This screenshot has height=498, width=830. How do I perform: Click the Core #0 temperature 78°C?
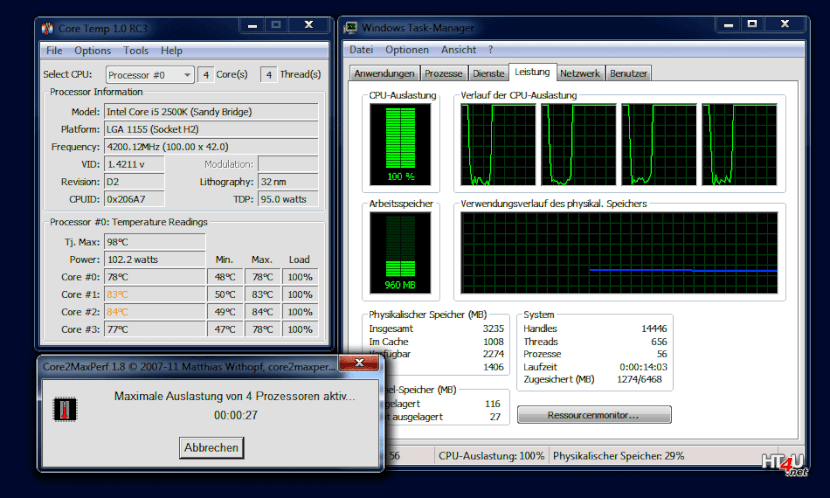tap(155, 277)
